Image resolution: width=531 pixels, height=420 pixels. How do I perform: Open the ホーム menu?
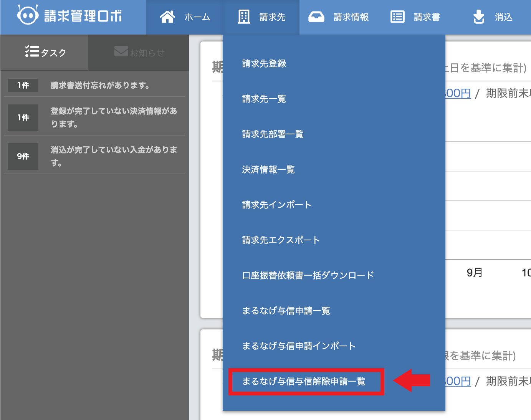184,17
